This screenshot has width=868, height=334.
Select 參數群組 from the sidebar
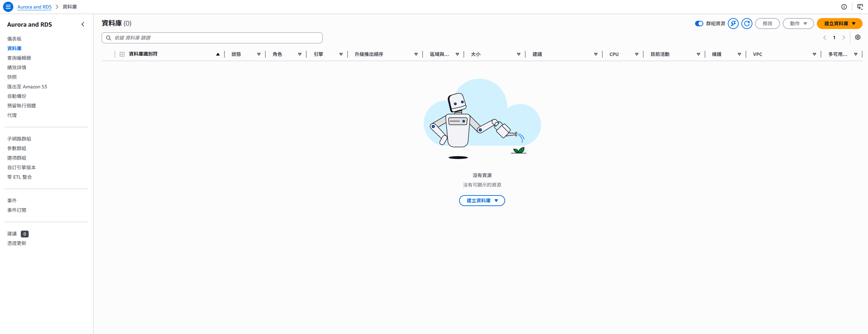coord(17,148)
